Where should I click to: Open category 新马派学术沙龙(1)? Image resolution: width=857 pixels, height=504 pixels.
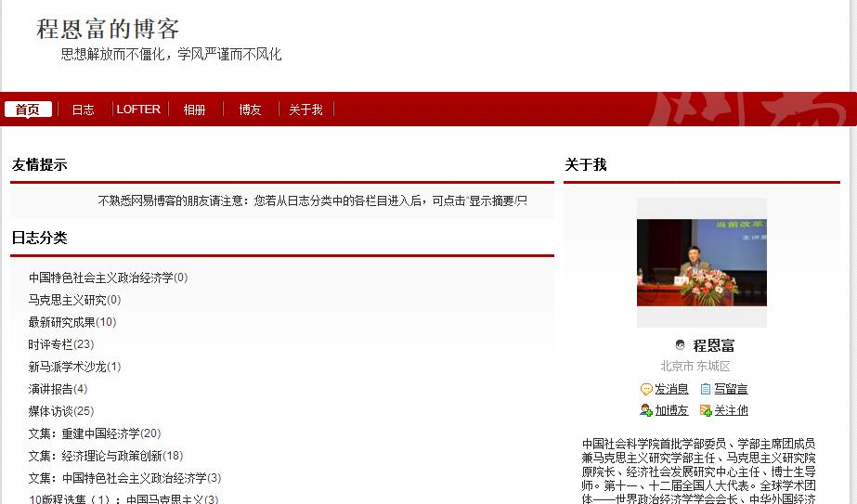(74, 367)
